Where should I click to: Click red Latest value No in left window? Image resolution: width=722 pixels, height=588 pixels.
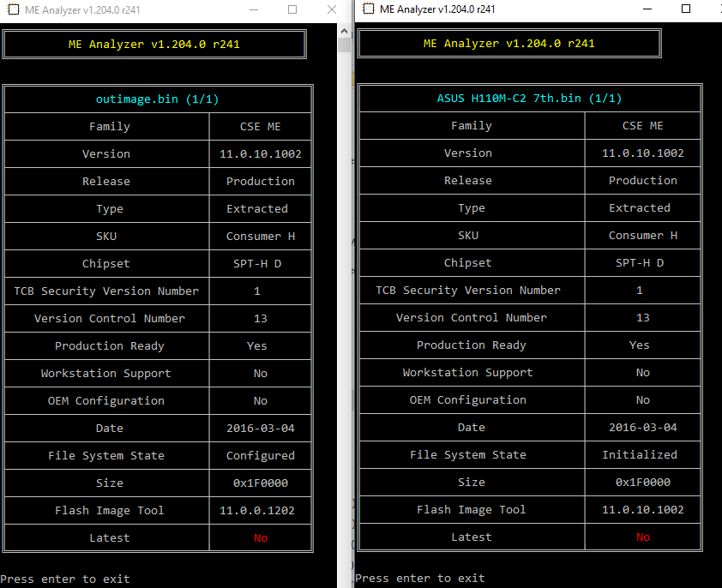click(260, 537)
